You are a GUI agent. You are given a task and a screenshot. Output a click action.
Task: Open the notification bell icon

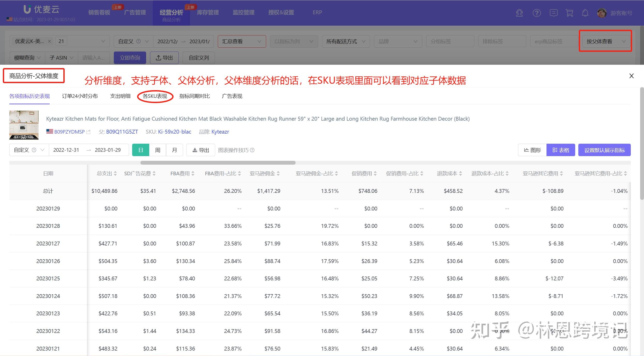pos(585,13)
